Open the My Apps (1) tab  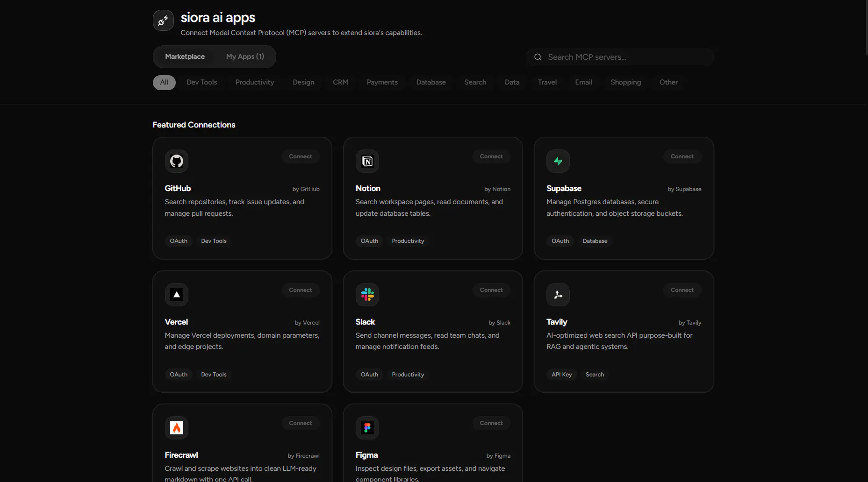click(245, 57)
